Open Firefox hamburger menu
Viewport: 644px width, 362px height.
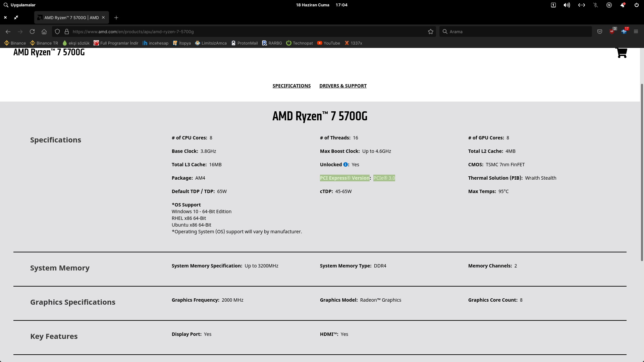coord(636,32)
